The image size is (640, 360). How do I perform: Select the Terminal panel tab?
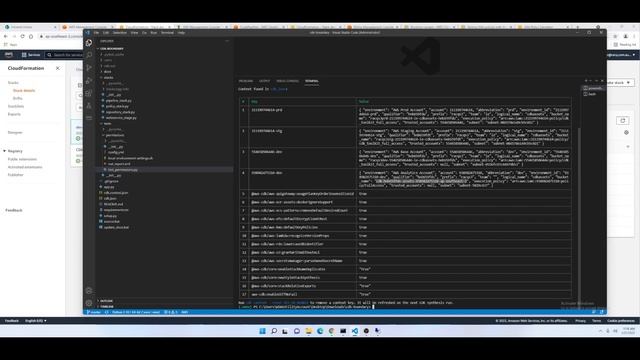click(x=311, y=81)
